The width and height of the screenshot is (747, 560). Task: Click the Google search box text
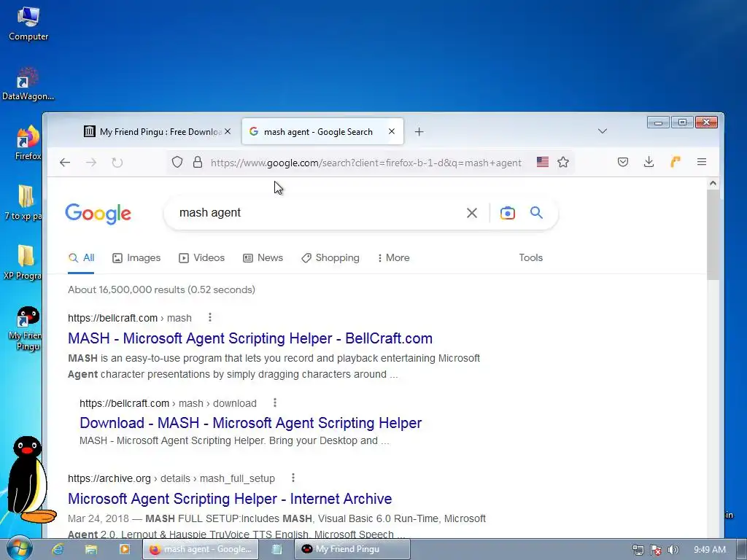(x=210, y=212)
